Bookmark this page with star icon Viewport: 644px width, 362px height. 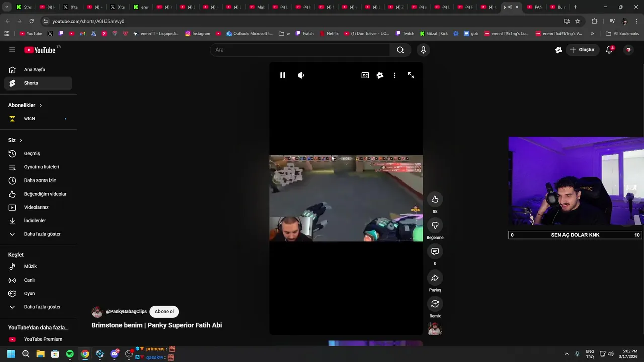pos(578,21)
